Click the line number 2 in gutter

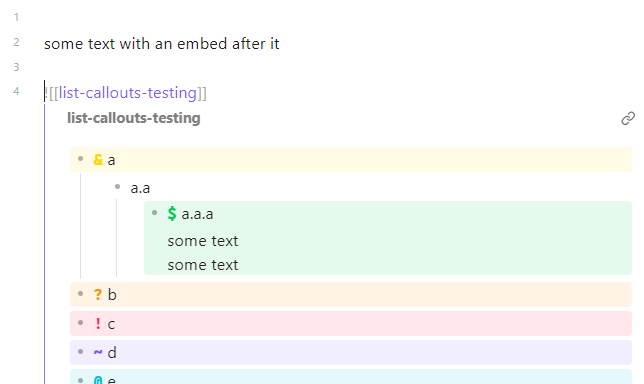[x=16, y=42]
